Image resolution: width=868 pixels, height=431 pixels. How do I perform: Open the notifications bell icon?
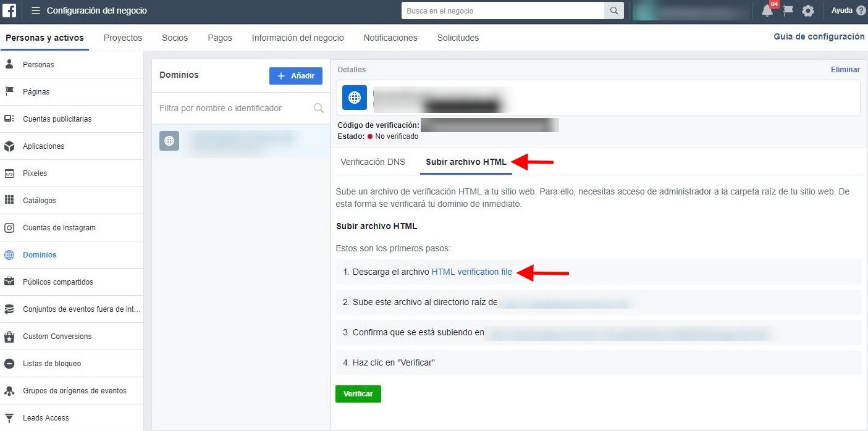point(767,10)
